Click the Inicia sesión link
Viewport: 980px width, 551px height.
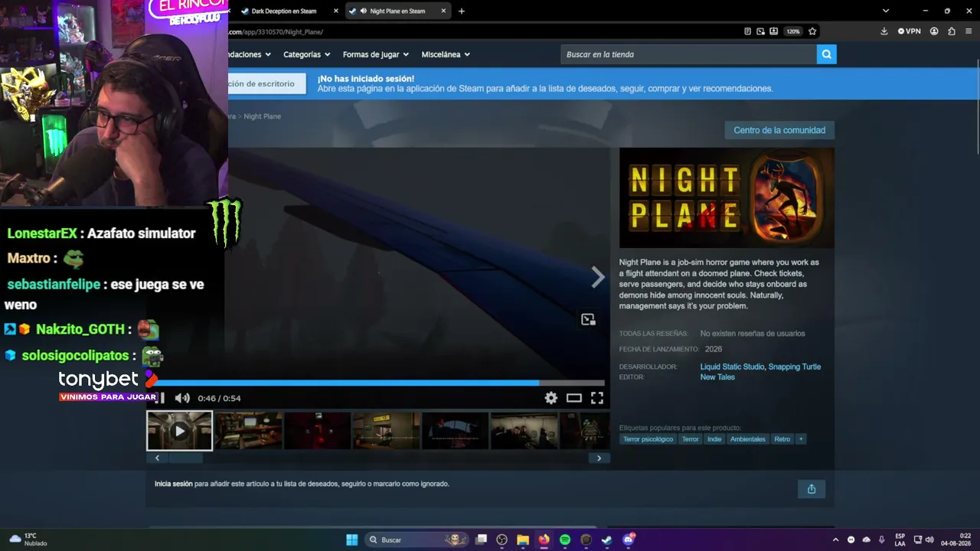click(x=173, y=484)
